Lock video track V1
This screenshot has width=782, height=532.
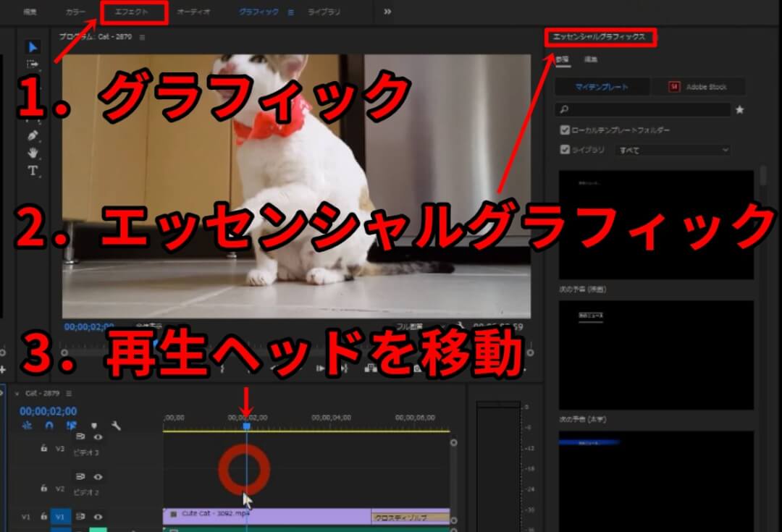[44, 517]
